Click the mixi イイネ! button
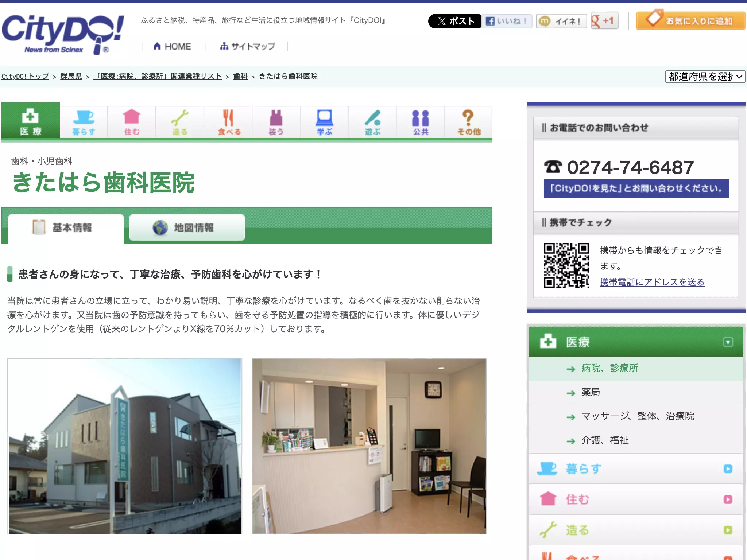Viewport: 747px width, 560px height. pos(561,21)
